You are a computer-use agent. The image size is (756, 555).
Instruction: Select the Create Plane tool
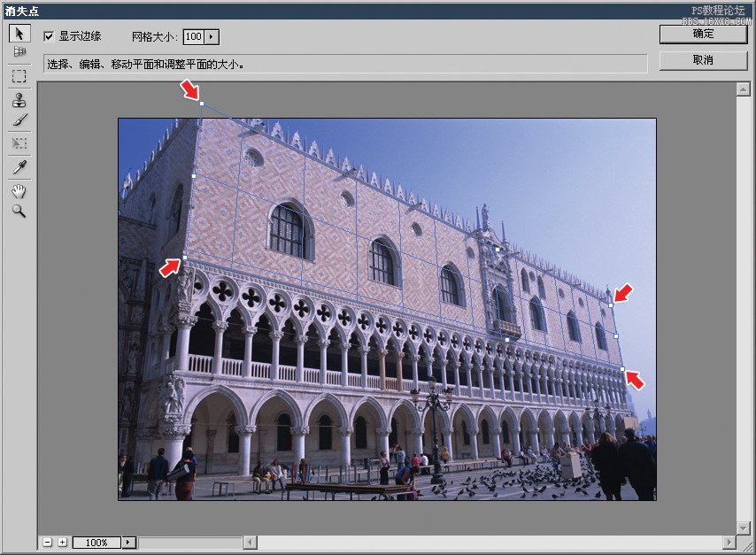coord(19,51)
